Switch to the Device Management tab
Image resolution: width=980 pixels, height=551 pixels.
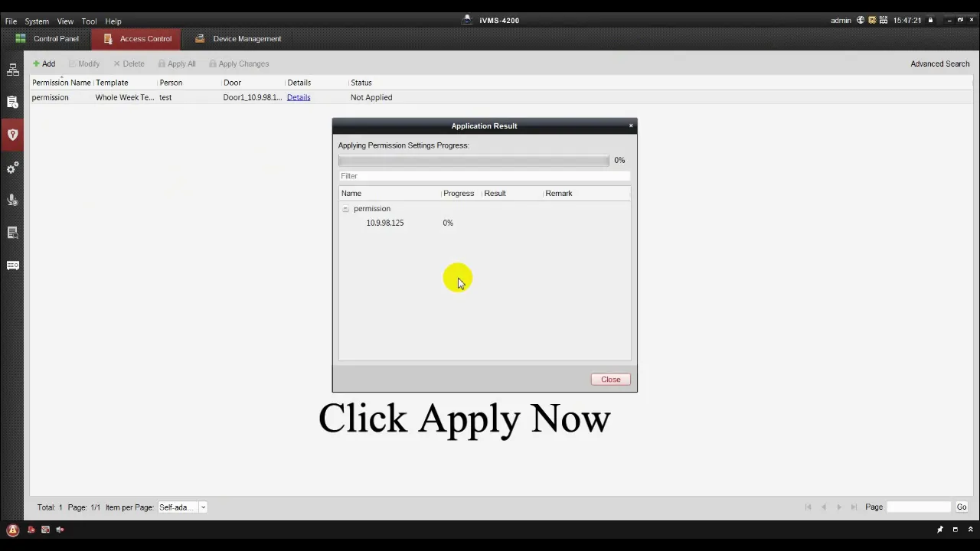click(238, 39)
